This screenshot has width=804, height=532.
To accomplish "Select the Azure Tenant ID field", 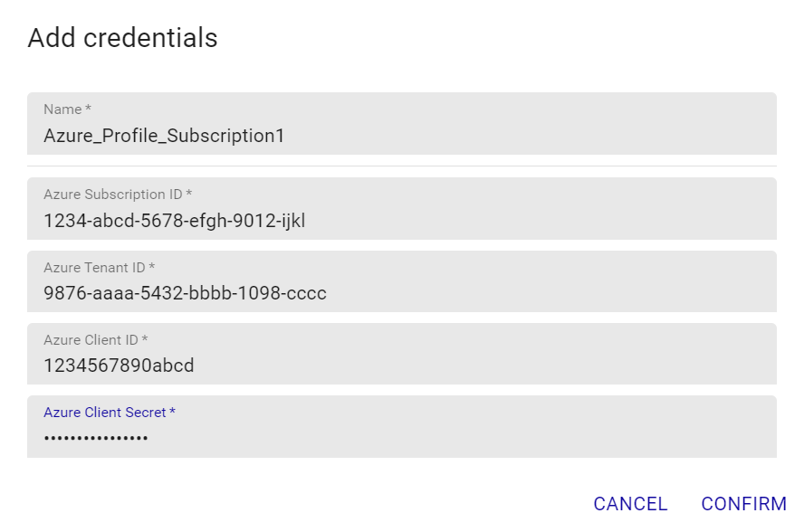I will tap(401, 281).
